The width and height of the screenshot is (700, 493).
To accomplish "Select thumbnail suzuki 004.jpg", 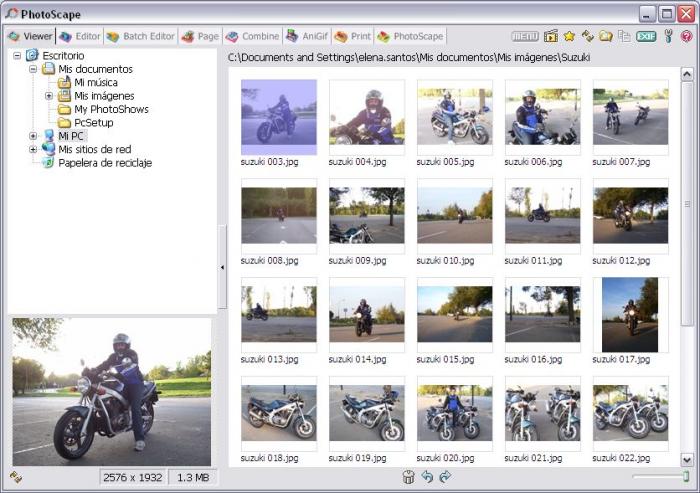I will coord(367,117).
